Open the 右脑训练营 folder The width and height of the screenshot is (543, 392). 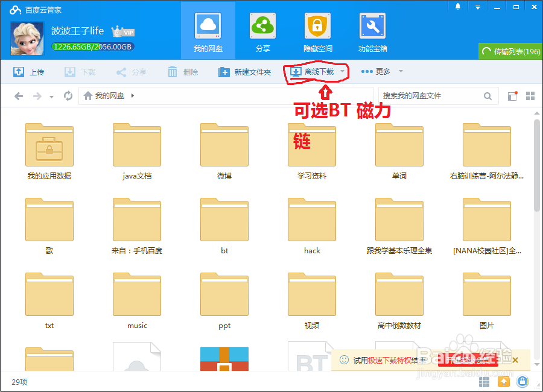[x=487, y=151]
